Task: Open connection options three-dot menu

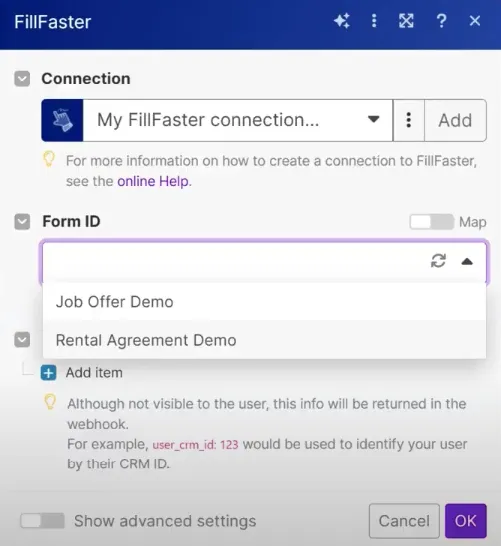Action: pos(409,120)
